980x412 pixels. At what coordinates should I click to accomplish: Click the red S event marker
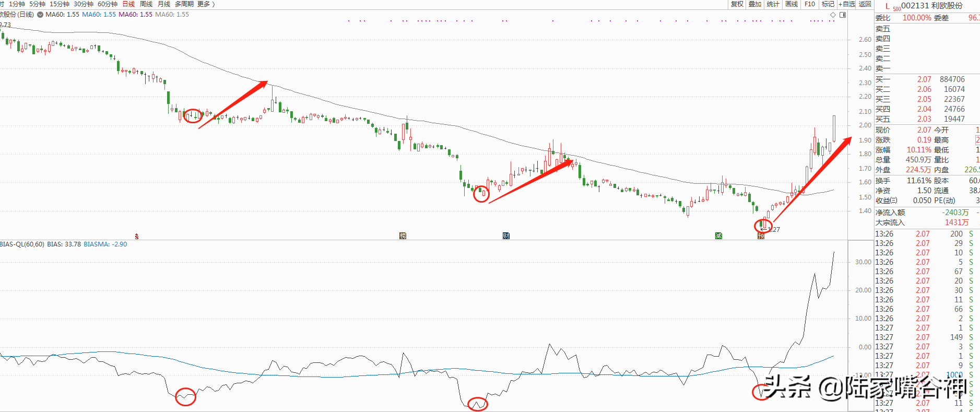[x=137, y=237]
